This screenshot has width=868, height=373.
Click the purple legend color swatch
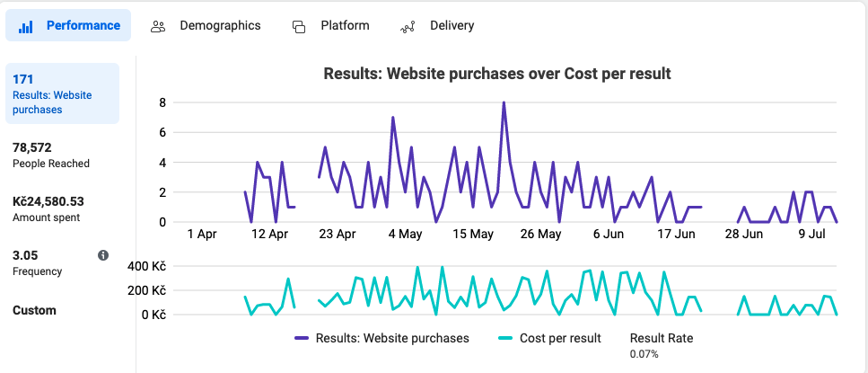[302, 339]
